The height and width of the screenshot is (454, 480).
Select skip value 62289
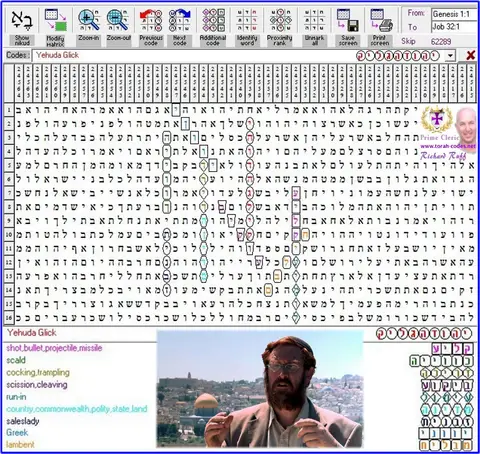(441, 42)
